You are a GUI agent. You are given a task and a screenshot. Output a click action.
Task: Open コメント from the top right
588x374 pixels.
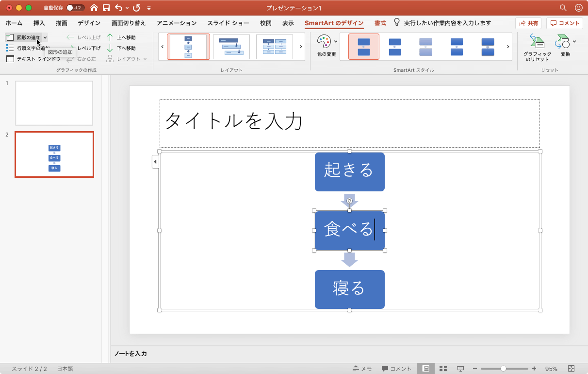pos(566,22)
